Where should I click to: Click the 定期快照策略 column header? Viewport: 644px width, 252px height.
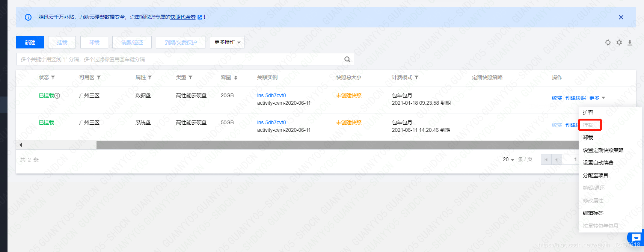coord(487,77)
